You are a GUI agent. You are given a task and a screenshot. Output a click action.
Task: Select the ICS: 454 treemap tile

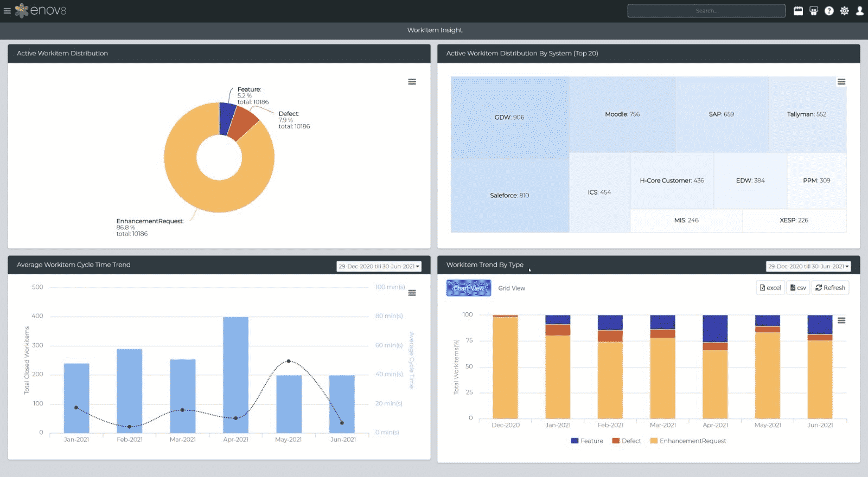599,192
